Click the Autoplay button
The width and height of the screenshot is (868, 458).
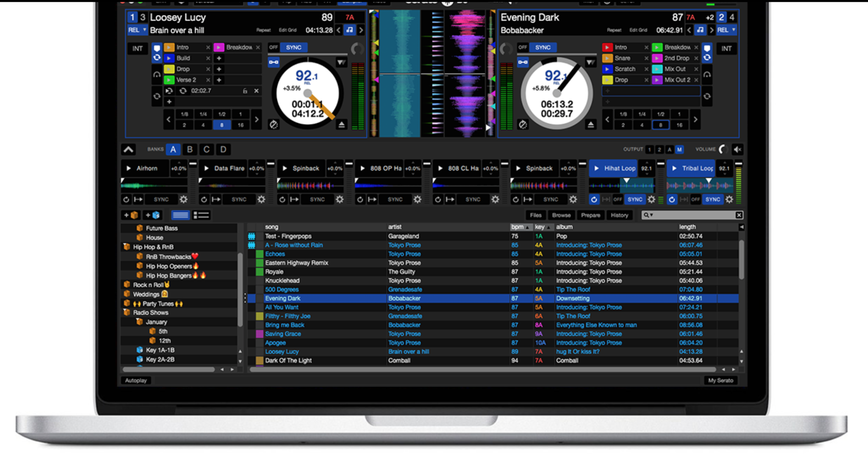(136, 380)
